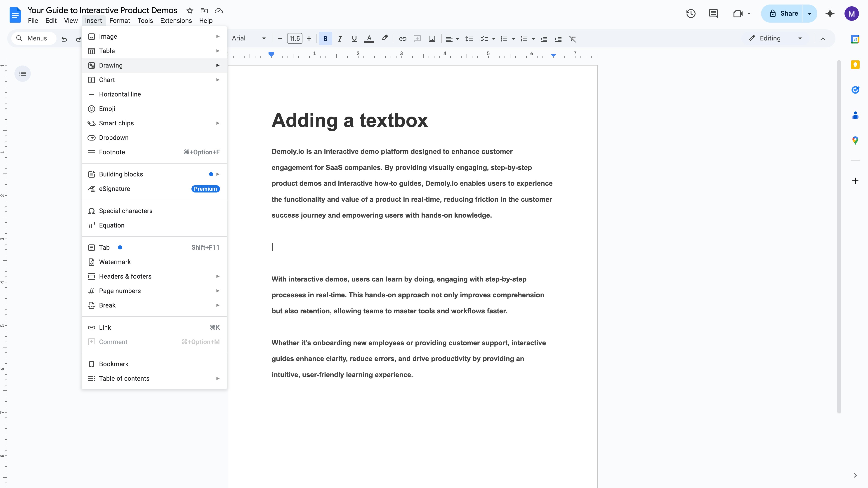Screen dimensions: 868x488
Task: Open Google Docs home icon
Action: point(15,15)
